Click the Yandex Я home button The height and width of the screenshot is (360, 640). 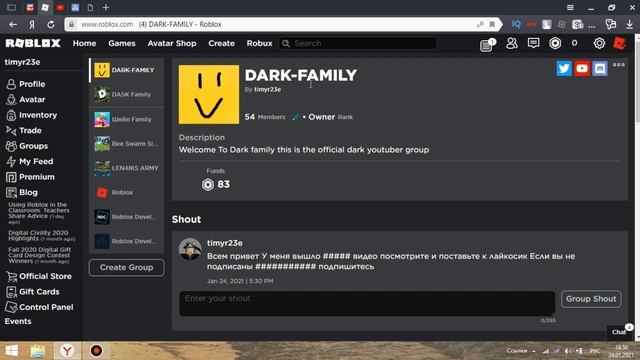32,24
